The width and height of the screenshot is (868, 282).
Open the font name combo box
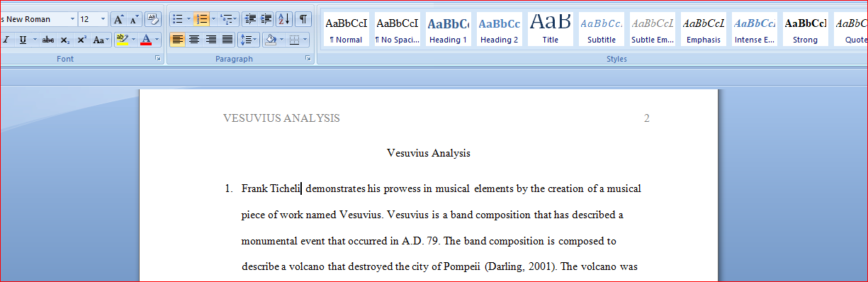pyautogui.click(x=72, y=19)
